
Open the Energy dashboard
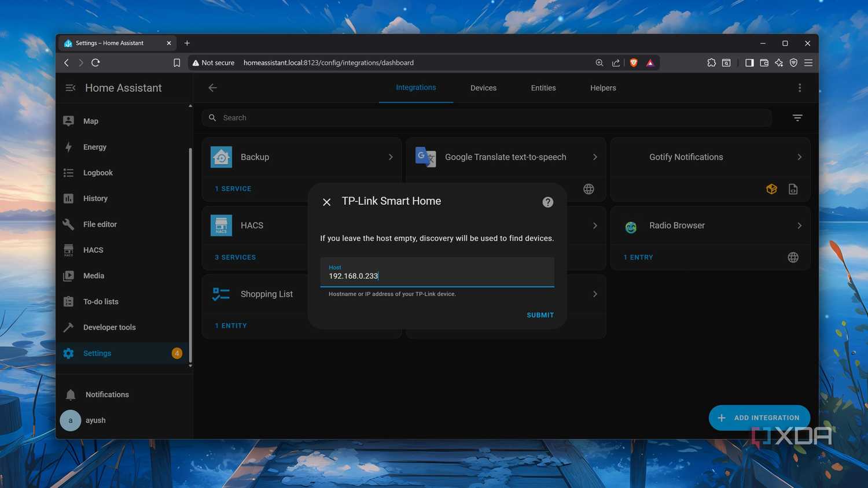[124, 147]
